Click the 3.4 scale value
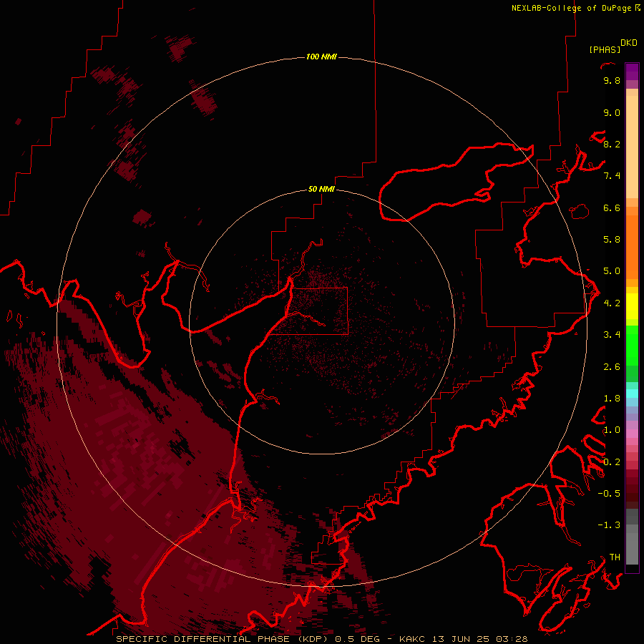 click(612, 335)
